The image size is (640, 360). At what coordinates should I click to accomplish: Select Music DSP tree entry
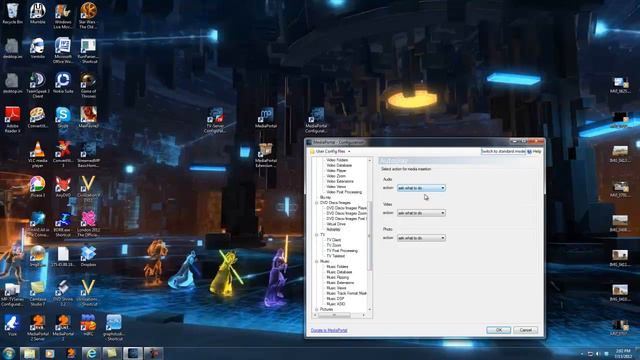pyautogui.click(x=335, y=299)
